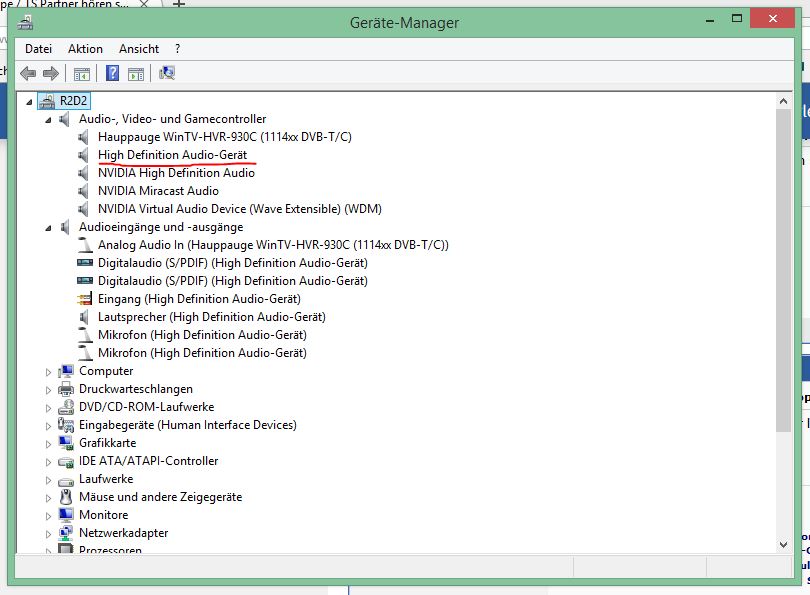Image resolution: width=810 pixels, height=595 pixels.
Task: Click the Back arrow toolbar icon
Action: tap(28, 73)
